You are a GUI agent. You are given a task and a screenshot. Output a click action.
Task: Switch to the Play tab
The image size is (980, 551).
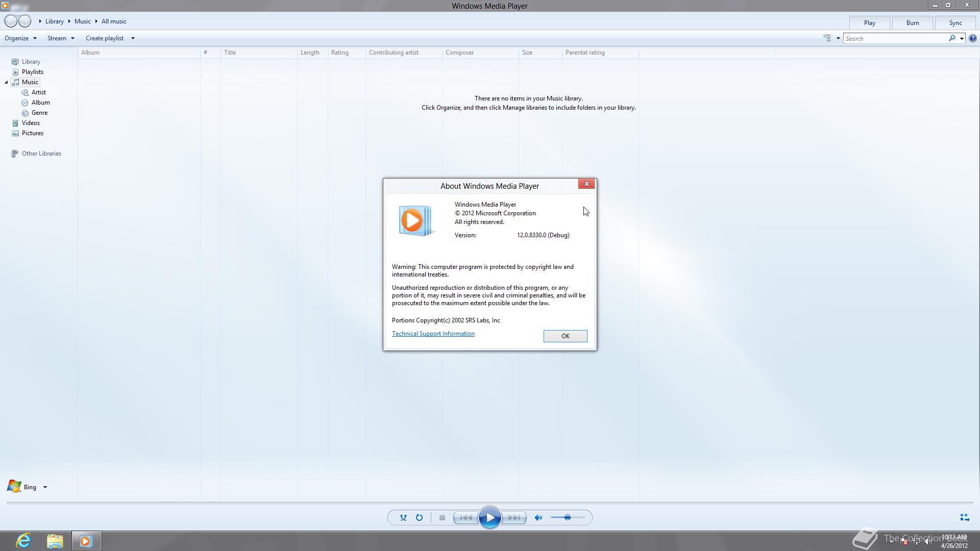point(870,23)
